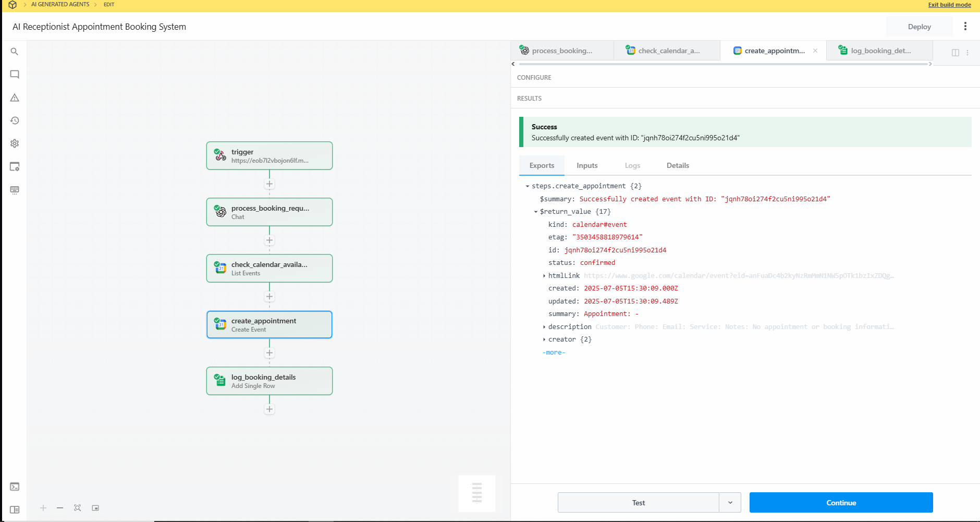This screenshot has height=522, width=980.
Task: Add a step after create_appointment node
Action: pyautogui.click(x=269, y=353)
